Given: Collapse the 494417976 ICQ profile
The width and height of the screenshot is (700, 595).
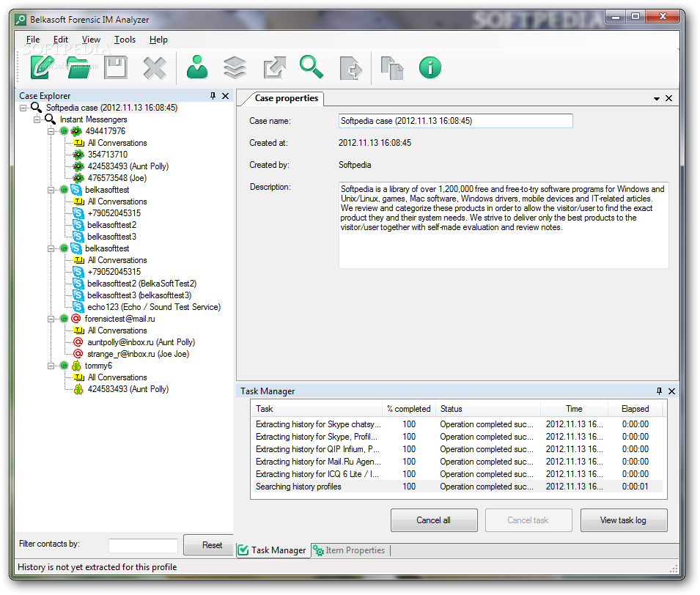Looking at the screenshot, I should 51,131.
